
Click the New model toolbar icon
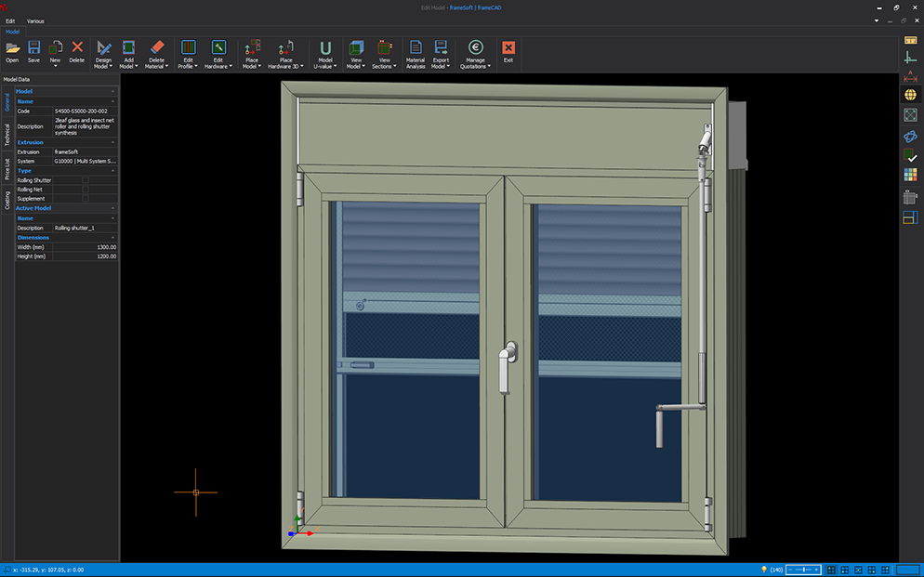click(x=56, y=47)
